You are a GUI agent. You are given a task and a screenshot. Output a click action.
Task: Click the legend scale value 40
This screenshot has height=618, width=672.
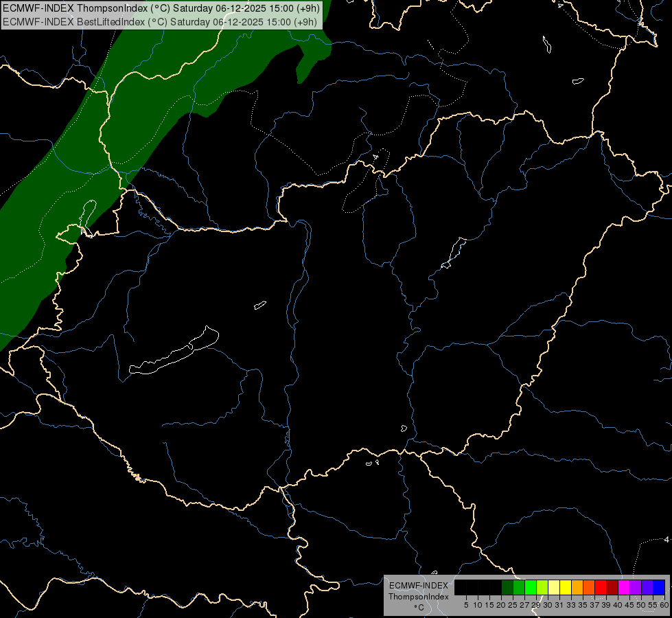click(x=618, y=605)
